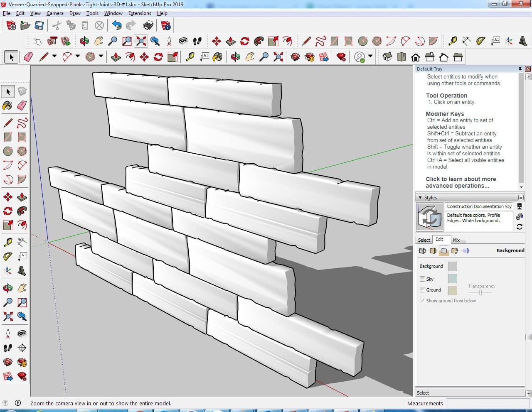Select the Tape Measure tool
This screenshot has height=412, width=532.
(7, 242)
